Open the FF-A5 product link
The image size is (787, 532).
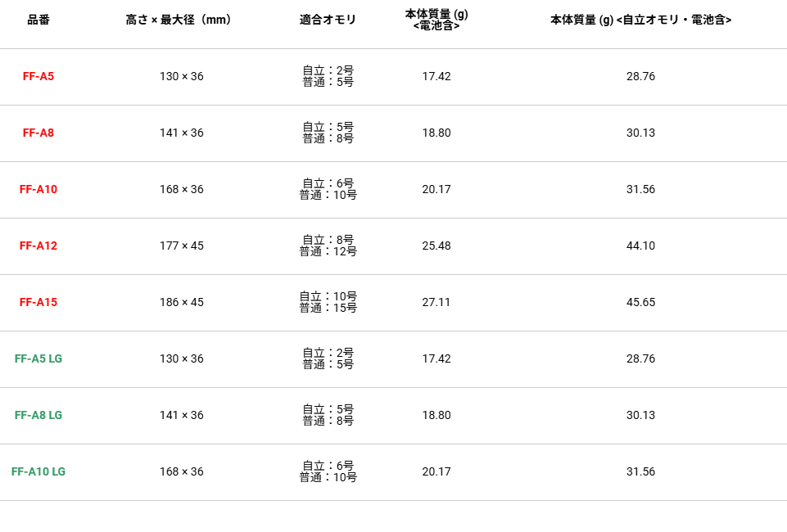[x=38, y=76]
